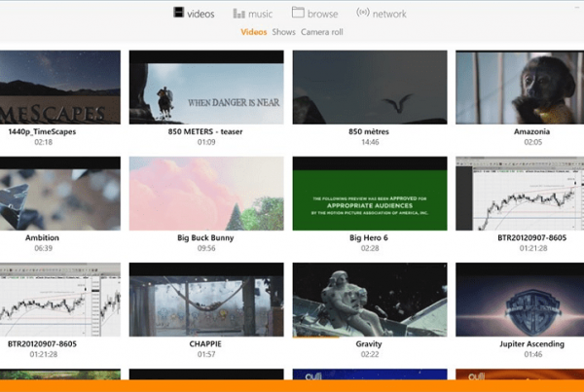Open the Big Hero 6 green thumbnail

pos(370,194)
